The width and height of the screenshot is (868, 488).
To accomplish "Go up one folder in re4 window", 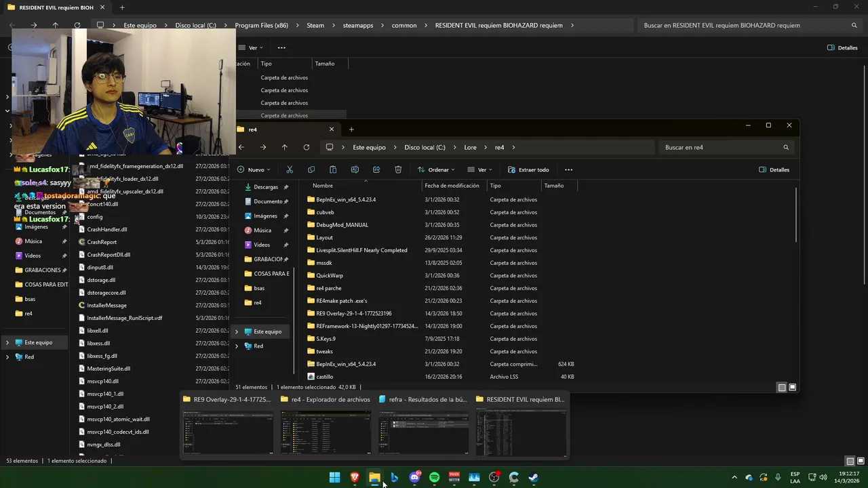I will (285, 147).
